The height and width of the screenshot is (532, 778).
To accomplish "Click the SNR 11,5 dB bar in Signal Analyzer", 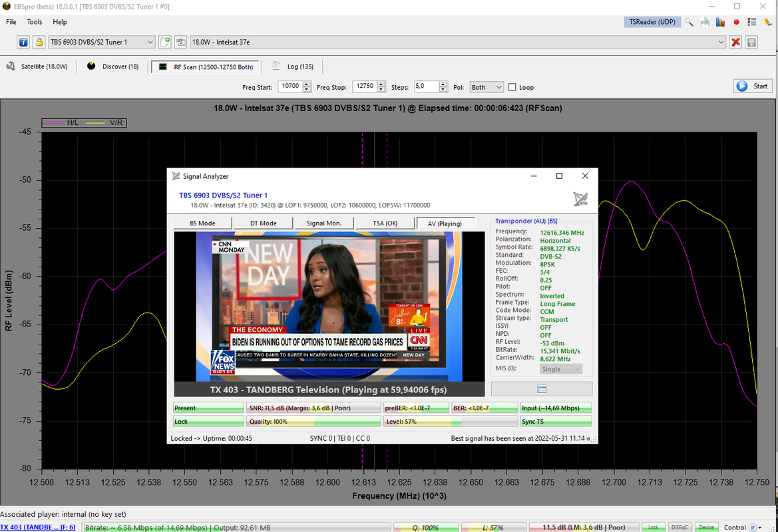I will coord(313,408).
